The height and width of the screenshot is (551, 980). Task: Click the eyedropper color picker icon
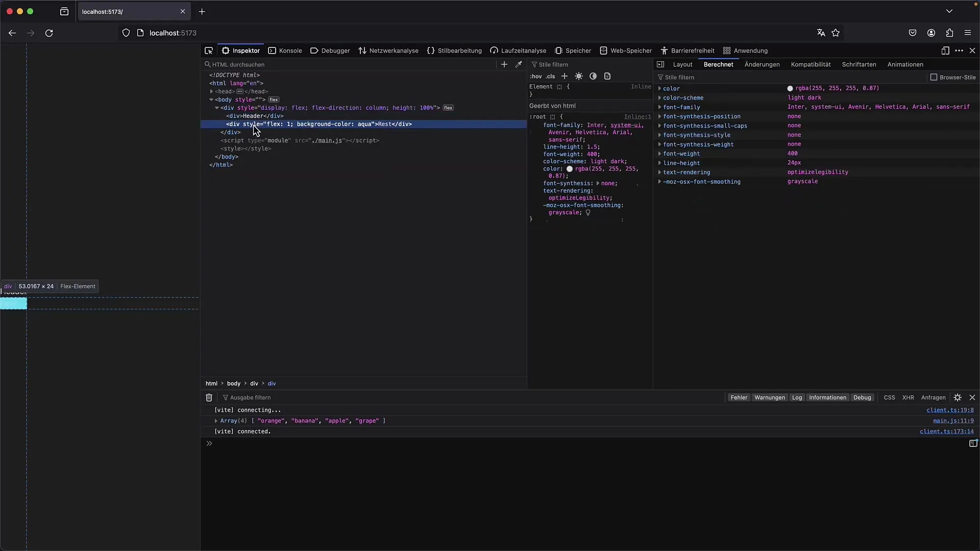point(519,64)
